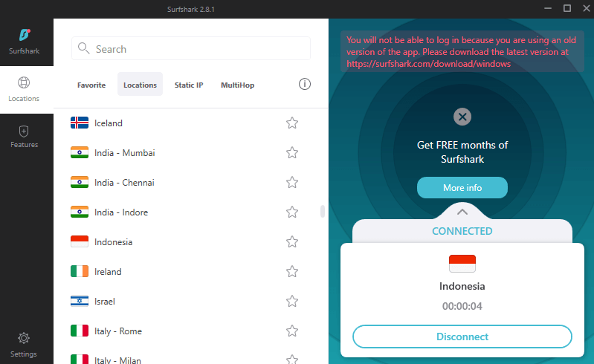Open the Features shield icon
The width and height of the screenshot is (594, 364).
pyautogui.click(x=24, y=131)
